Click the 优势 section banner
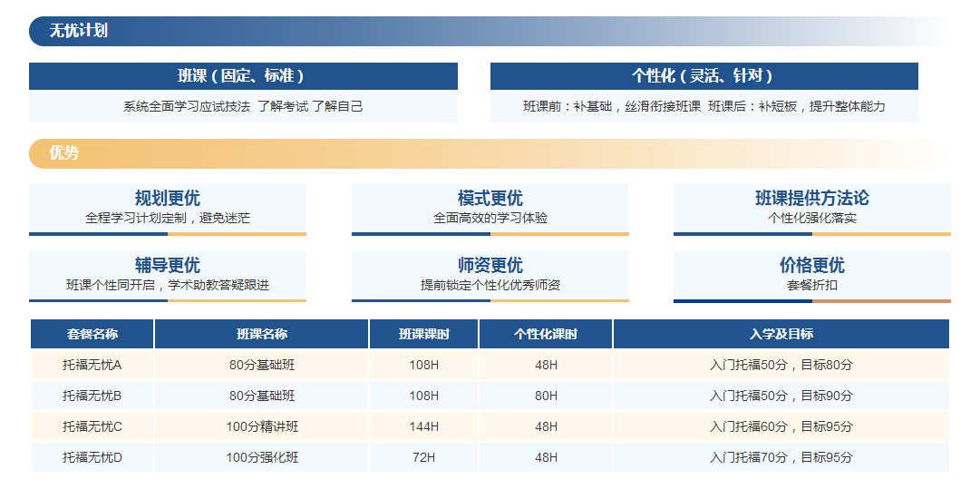 (64, 153)
